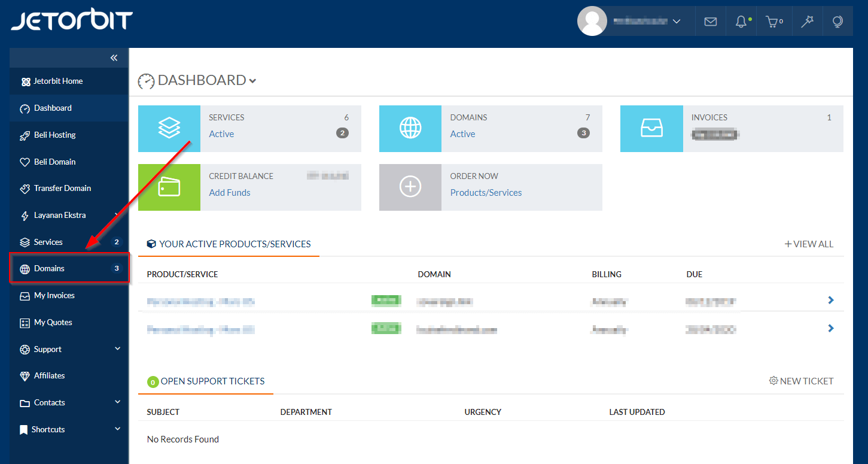Click the Department column header

tap(306, 412)
